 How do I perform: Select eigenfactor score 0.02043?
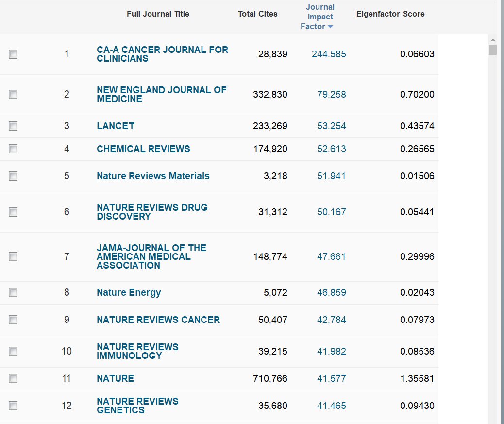417,292
